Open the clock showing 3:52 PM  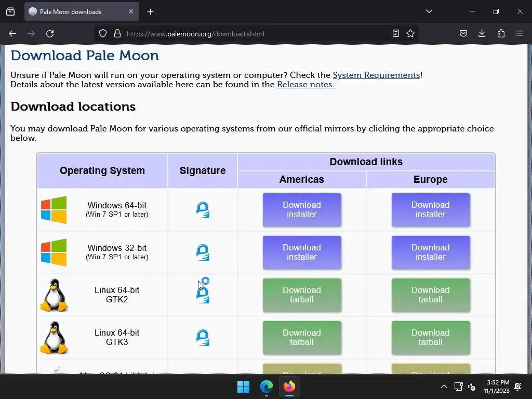tap(497, 387)
